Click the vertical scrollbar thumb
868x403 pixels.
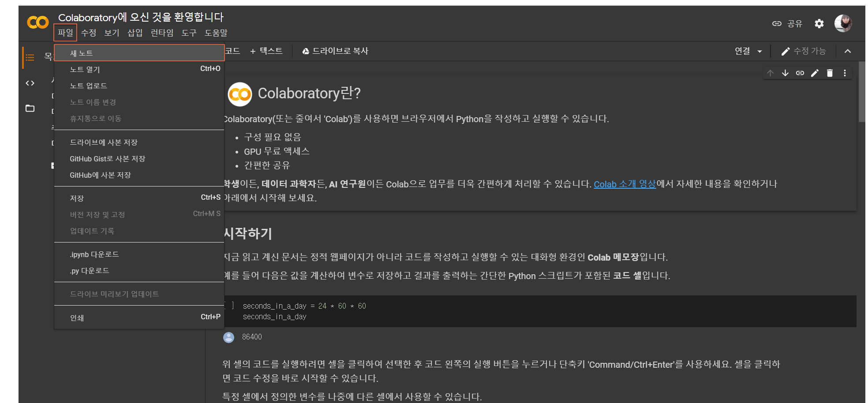(x=862, y=91)
